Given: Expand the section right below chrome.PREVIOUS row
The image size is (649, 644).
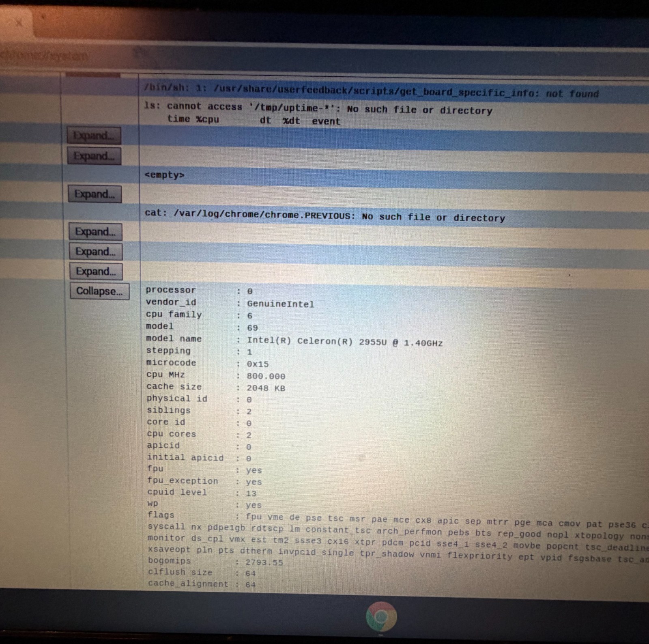Looking at the screenshot, I should click(95, 232).
